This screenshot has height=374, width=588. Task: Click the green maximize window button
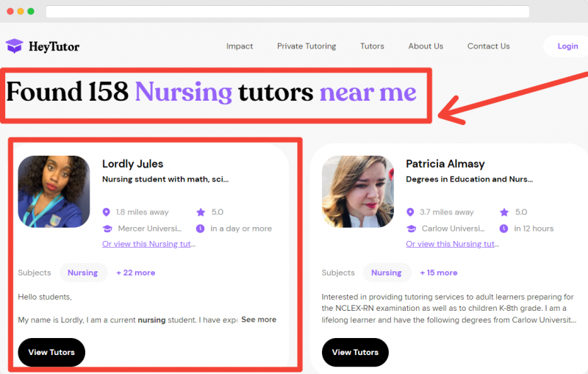pos(31,11)
